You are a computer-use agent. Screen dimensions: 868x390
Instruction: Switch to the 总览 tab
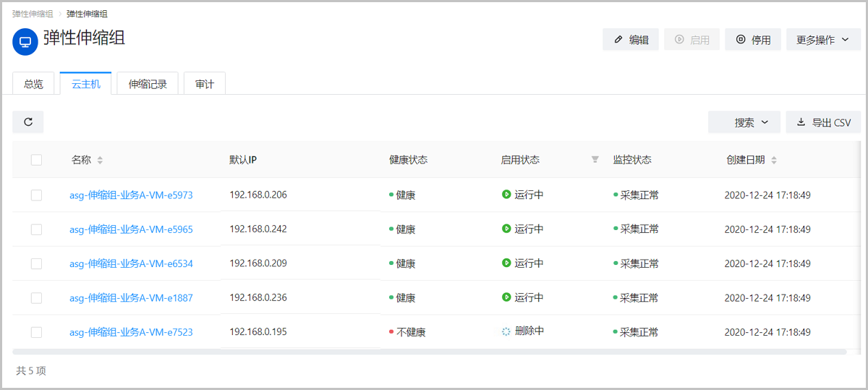[x=33, y=84]
